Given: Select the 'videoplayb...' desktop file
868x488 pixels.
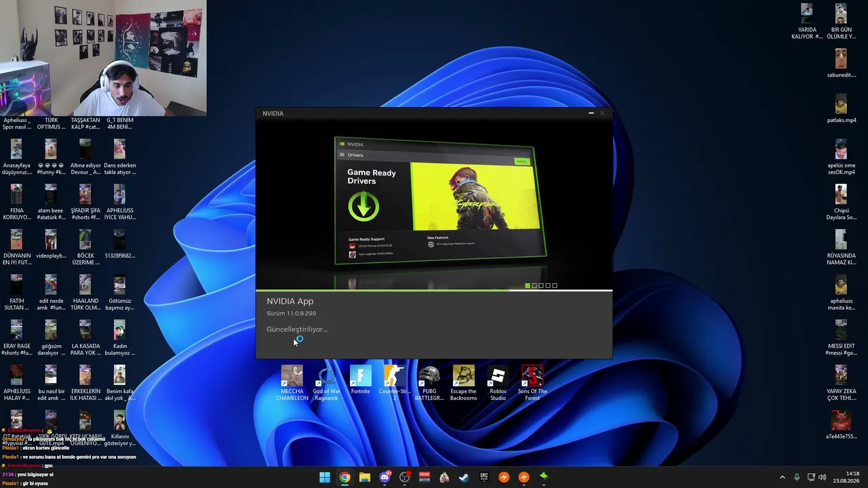Looking at the screenshot, I should (51, 244).
